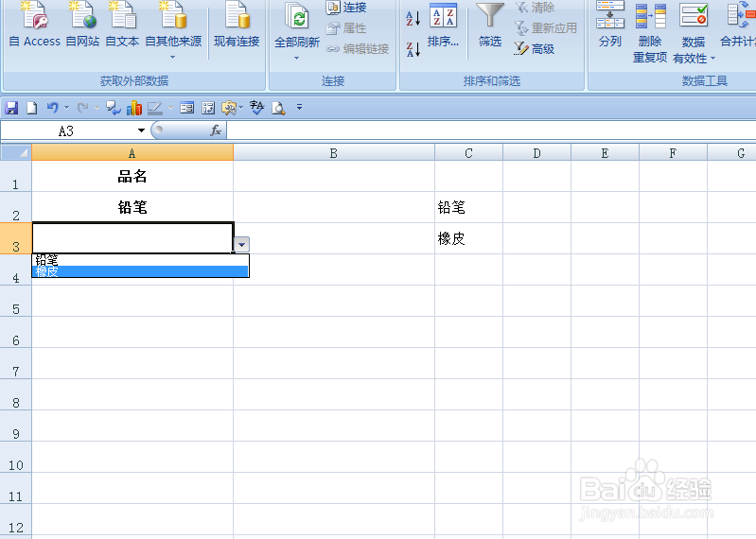Click the fx insert function button
Screen dimensions: 756x539
tap(216, 130)
